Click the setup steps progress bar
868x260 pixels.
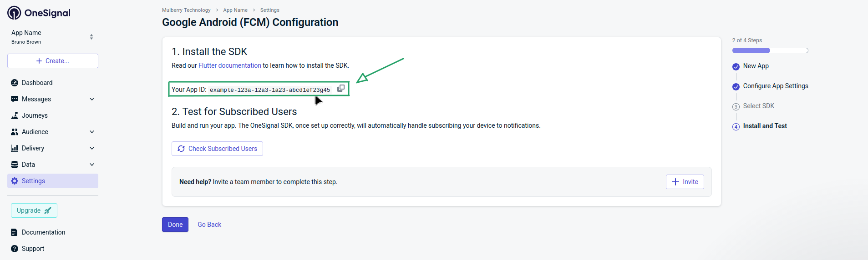[x=770, y=50]
